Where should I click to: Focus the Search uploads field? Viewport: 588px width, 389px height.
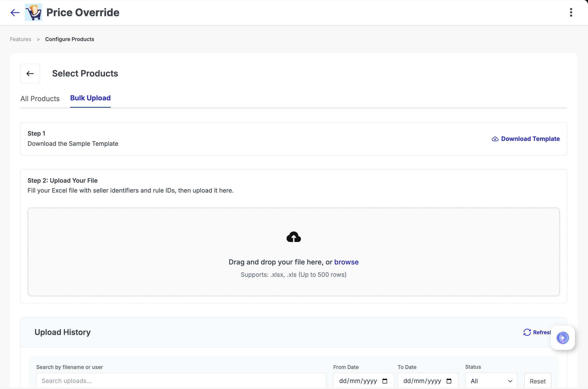point(181,381)
